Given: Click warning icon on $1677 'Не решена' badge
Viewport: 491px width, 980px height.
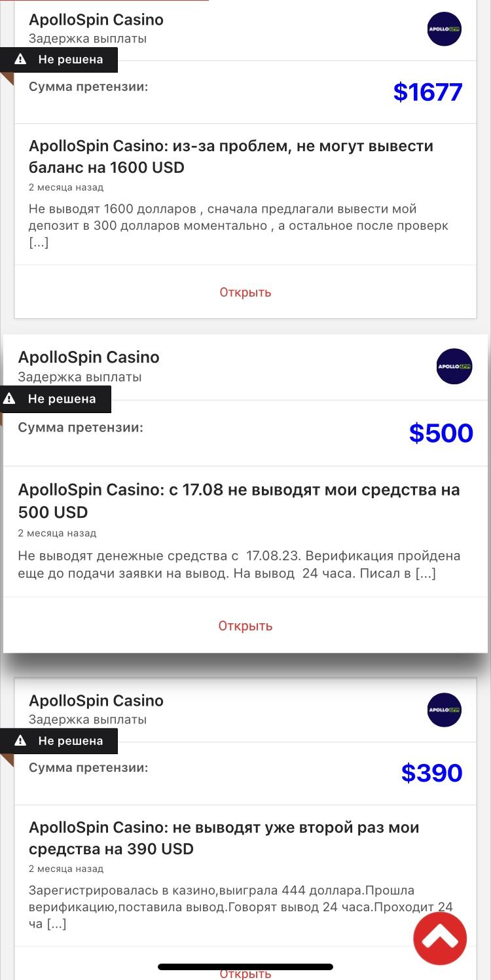Looking at the screenshot, I should [x=21, y=60].
